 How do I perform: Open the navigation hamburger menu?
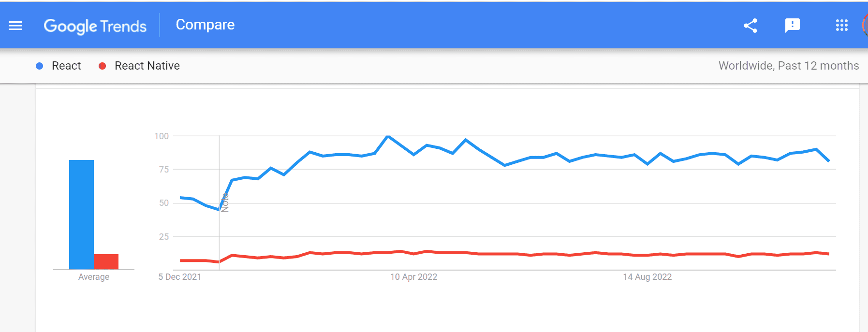(16, 25)
